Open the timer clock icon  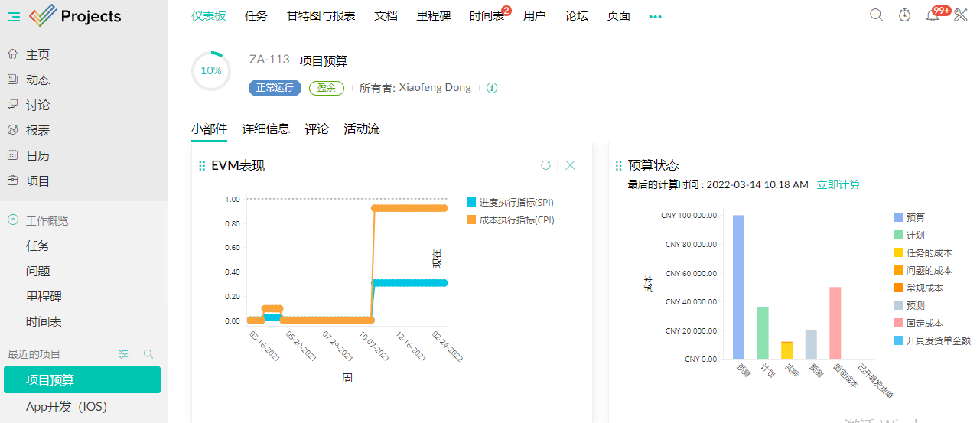coord(904,15)
